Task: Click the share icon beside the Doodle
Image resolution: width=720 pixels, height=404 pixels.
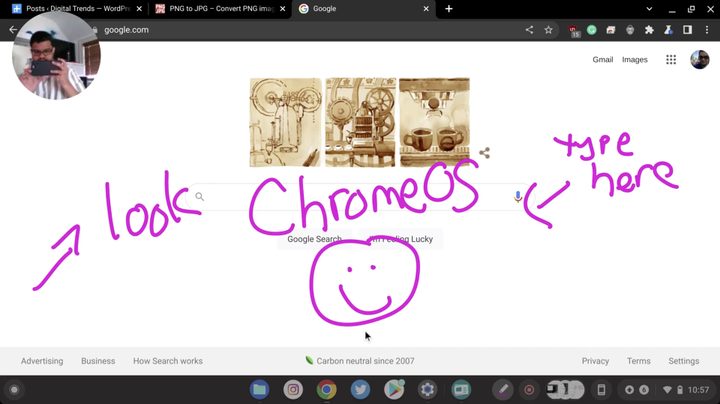Action: coord(484,153)
